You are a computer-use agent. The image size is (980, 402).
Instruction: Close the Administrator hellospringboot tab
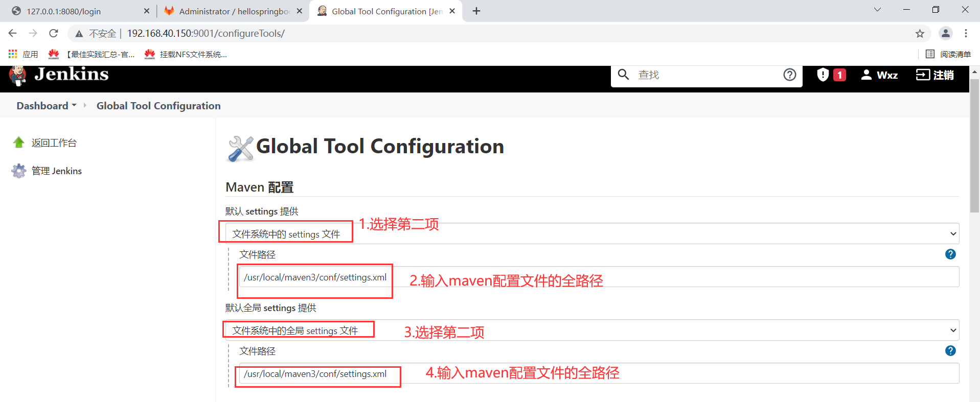tap(299, 11)
